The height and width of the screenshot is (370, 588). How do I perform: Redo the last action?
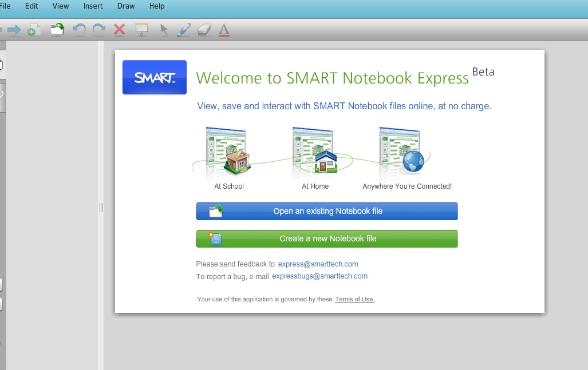pos(99,30)
